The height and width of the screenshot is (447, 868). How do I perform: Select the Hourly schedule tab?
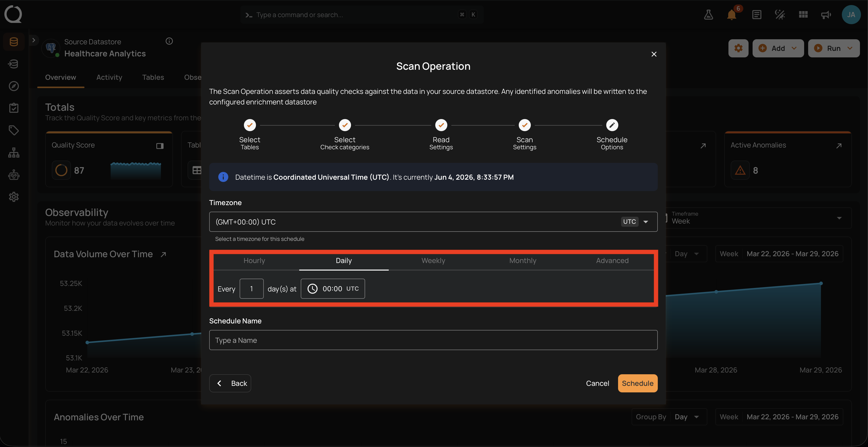(x=254, y=260)
